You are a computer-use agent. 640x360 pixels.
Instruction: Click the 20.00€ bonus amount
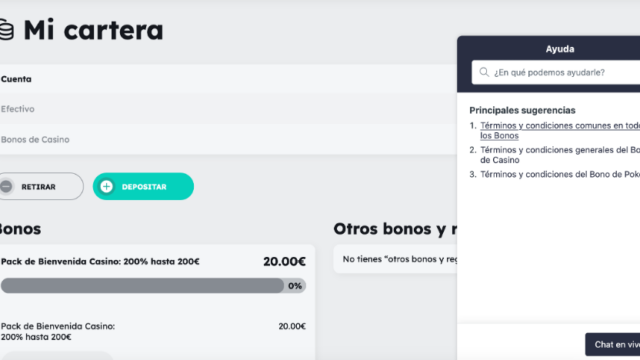pos(284,261)
